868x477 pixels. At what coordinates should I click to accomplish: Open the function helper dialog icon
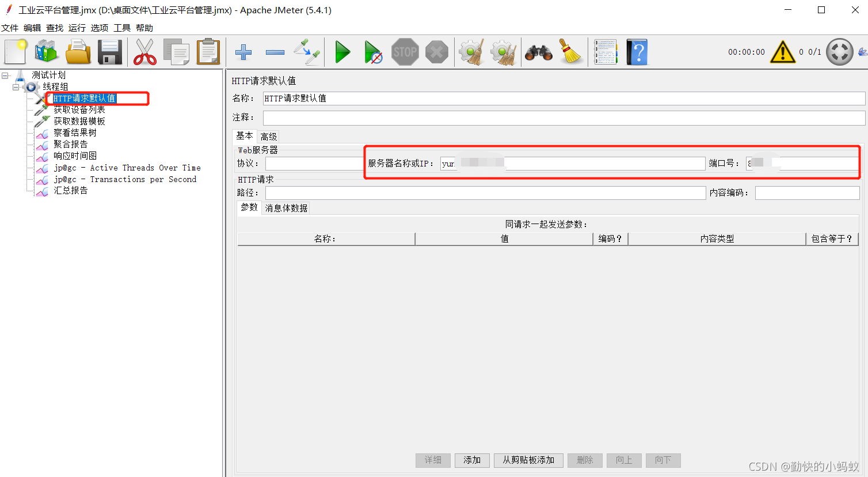click(x=605, y=52)
